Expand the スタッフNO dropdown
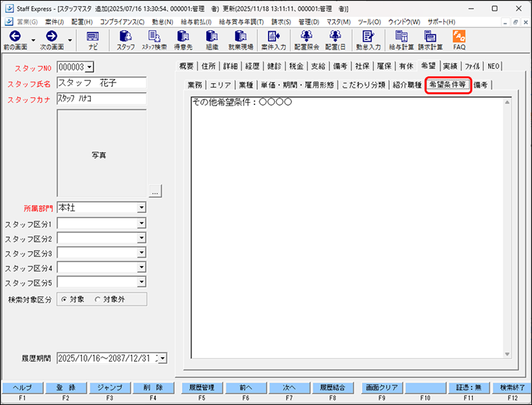Image resolution: width=532 pixels, height=405 pixels. pyautogui.click(x=90, y=66)
